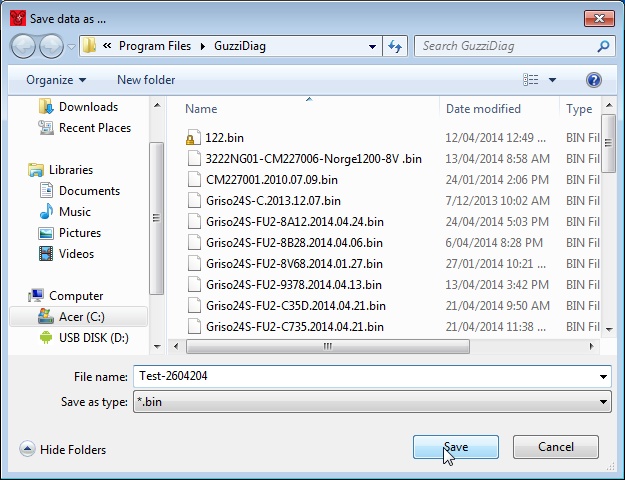This screenshot has width=625, height=480.
Task: Expand the File name history dropdown
Action: coord(603,376)
